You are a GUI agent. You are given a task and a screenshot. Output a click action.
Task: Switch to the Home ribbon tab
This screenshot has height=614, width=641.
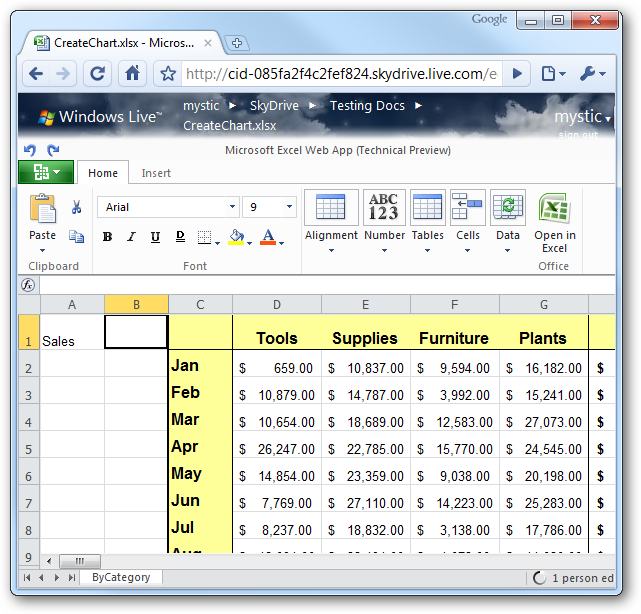103,173
